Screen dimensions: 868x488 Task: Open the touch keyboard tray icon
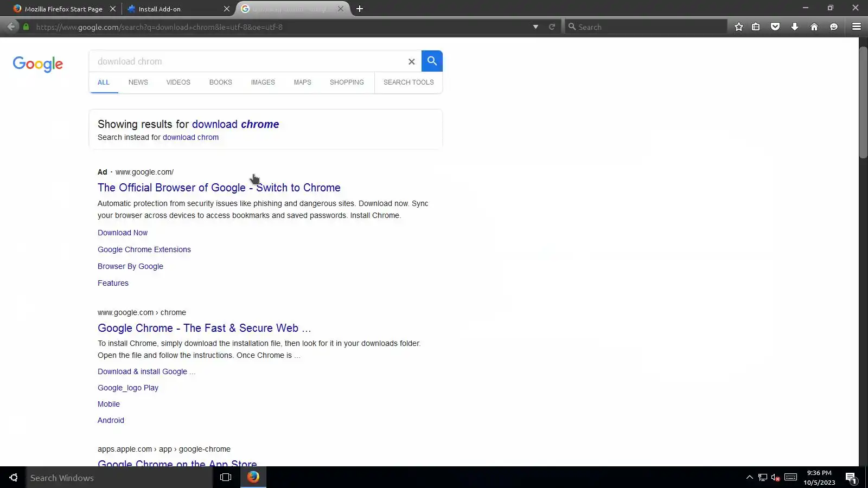tap(791, 477)
